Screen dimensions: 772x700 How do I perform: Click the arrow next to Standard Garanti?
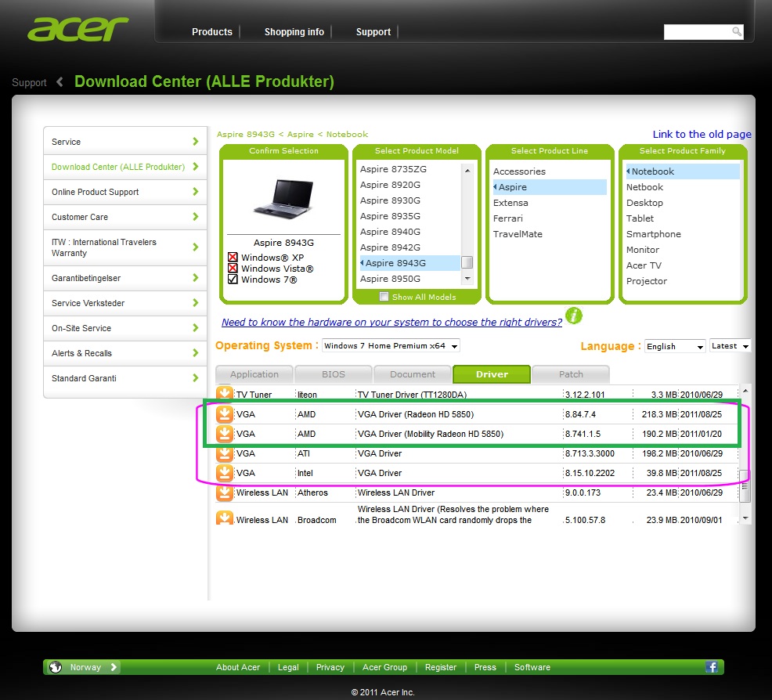point(196,378)
